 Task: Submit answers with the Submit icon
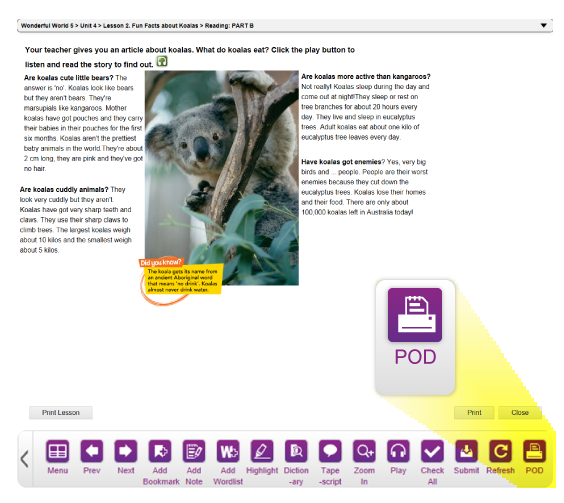467,451
